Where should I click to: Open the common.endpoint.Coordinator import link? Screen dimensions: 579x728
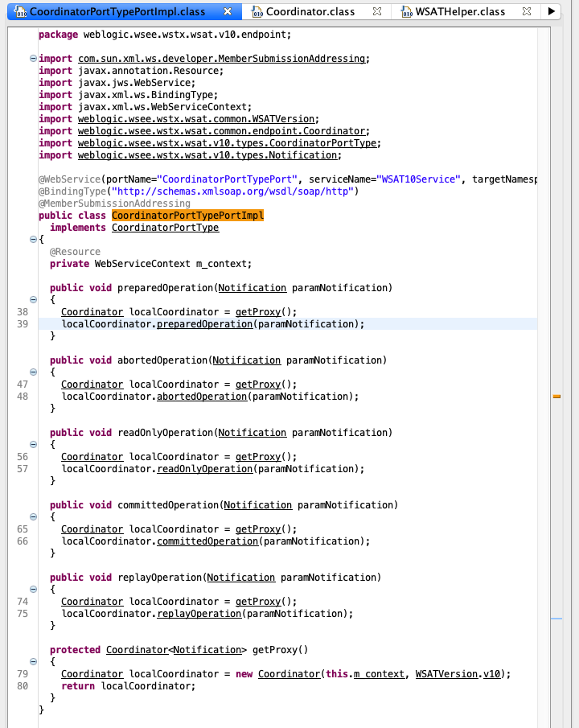coord(221,131)
